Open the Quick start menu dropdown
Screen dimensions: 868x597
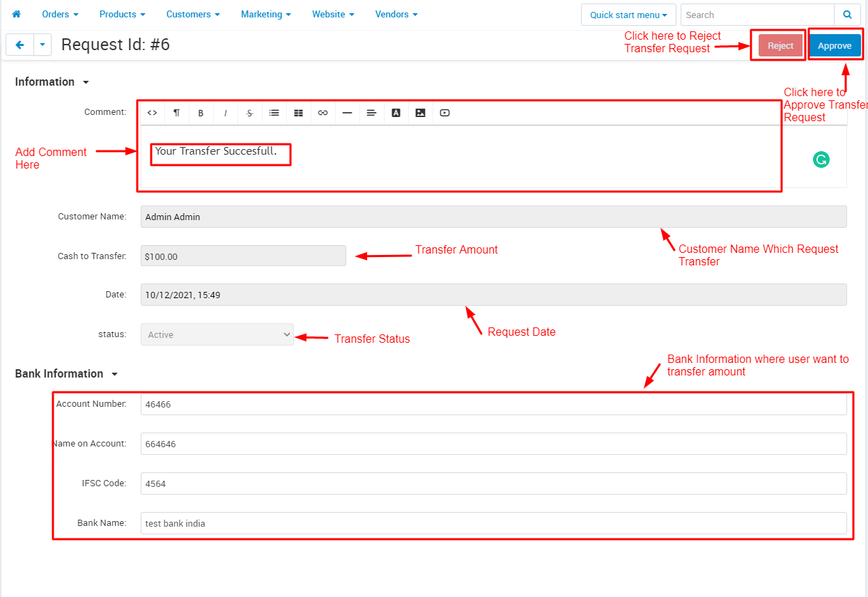[628, 15]
